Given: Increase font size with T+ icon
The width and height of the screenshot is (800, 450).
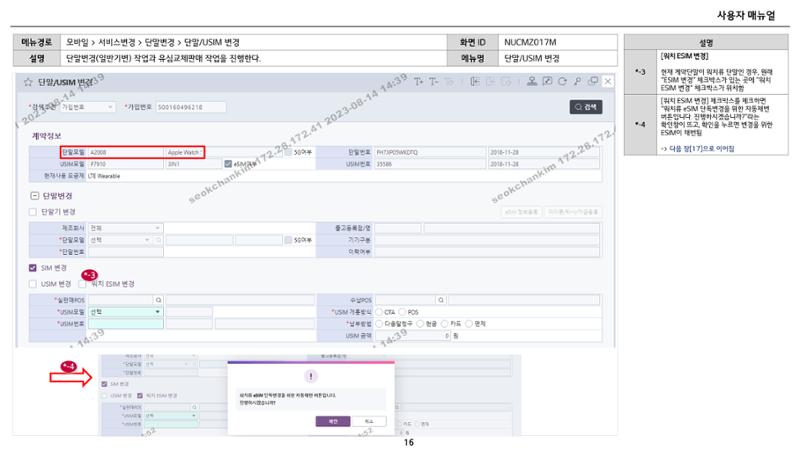Looking at the screenshot, I should click(418, 82).
